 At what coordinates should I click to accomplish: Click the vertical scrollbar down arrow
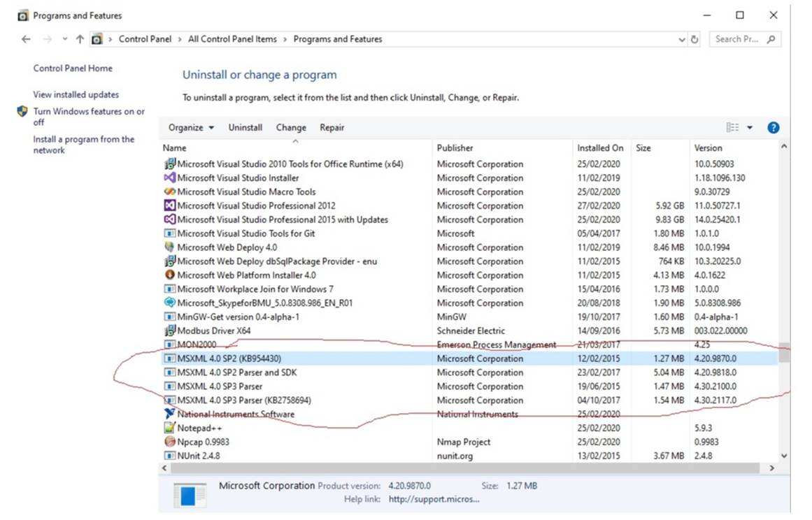784,456
